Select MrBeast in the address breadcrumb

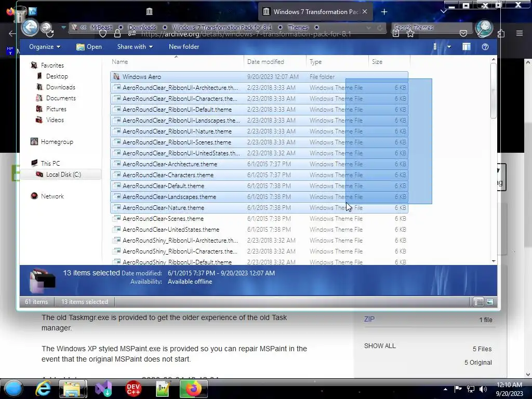tap(101, 28)
